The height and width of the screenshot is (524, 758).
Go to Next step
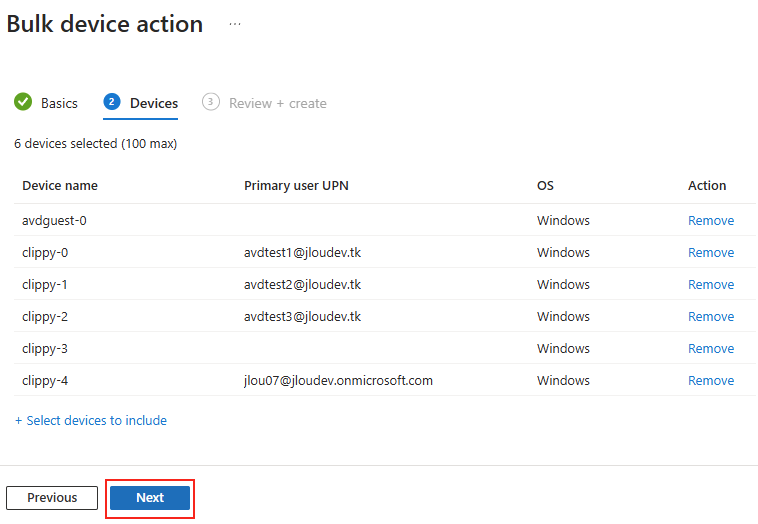(150, 497)
